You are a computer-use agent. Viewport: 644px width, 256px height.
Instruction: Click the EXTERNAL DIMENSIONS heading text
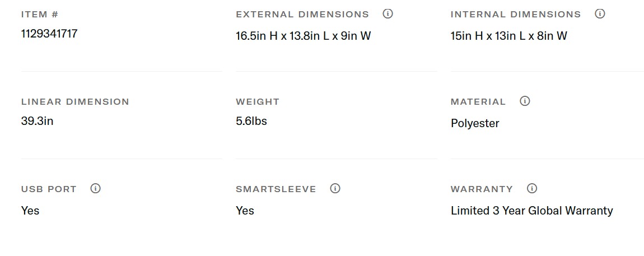pos(302,15)
